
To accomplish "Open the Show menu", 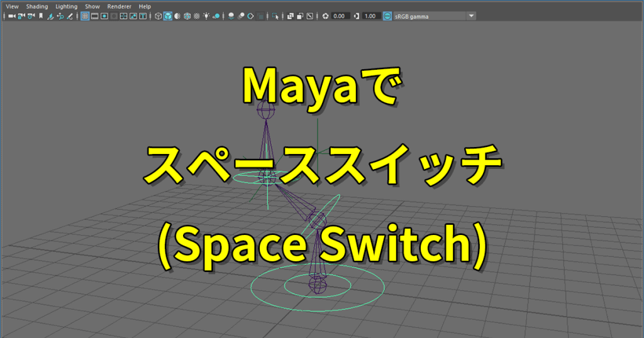I will point(92,6).
